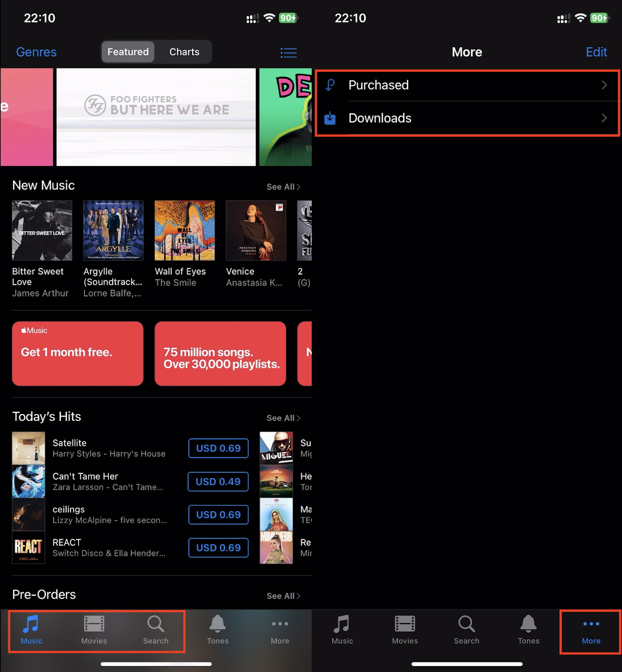Open the Wall of Eyes album cover

185,231
